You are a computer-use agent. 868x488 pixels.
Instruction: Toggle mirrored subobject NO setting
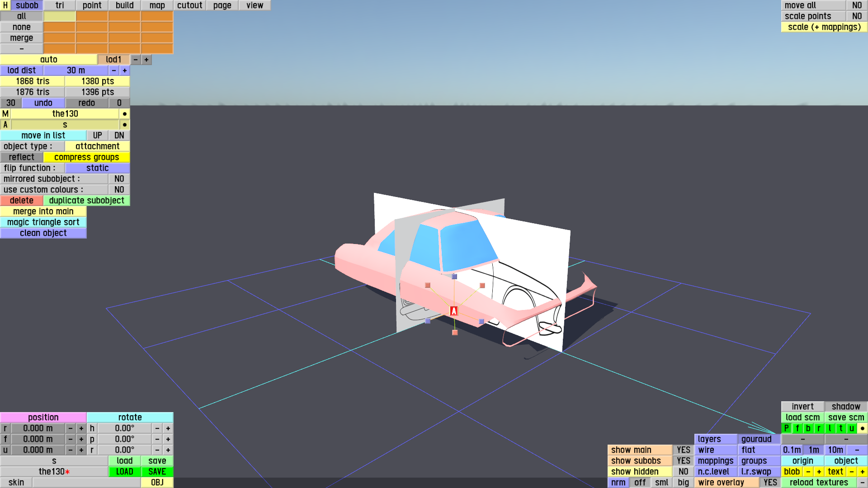[x=119, y=179]
